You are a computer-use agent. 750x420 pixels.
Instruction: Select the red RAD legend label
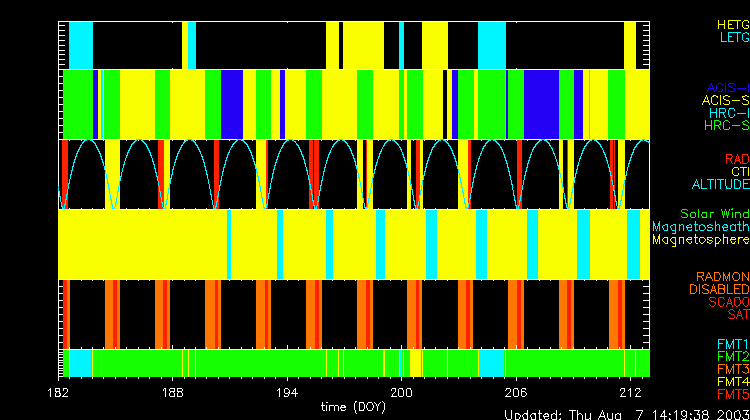(x=736, y=159)
